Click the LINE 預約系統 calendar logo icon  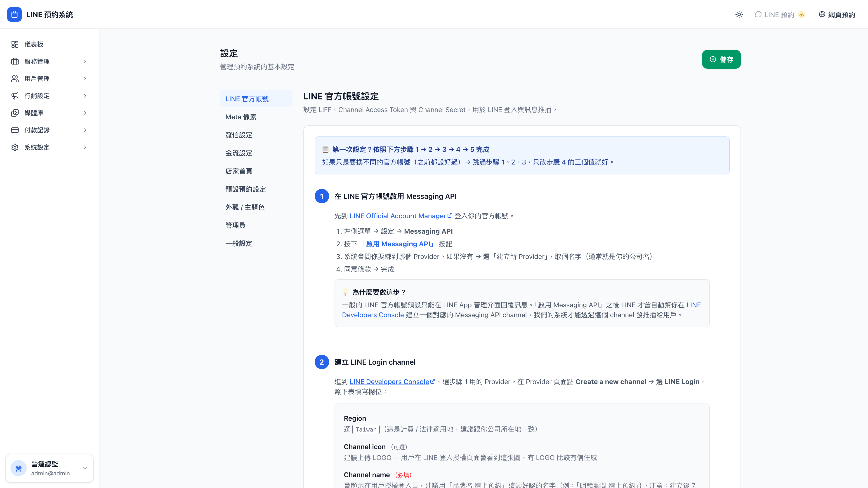click(x=14, y=14)
